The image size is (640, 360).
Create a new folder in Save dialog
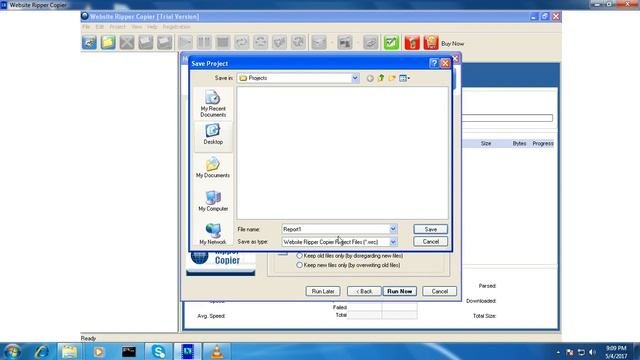coord(392,78)
